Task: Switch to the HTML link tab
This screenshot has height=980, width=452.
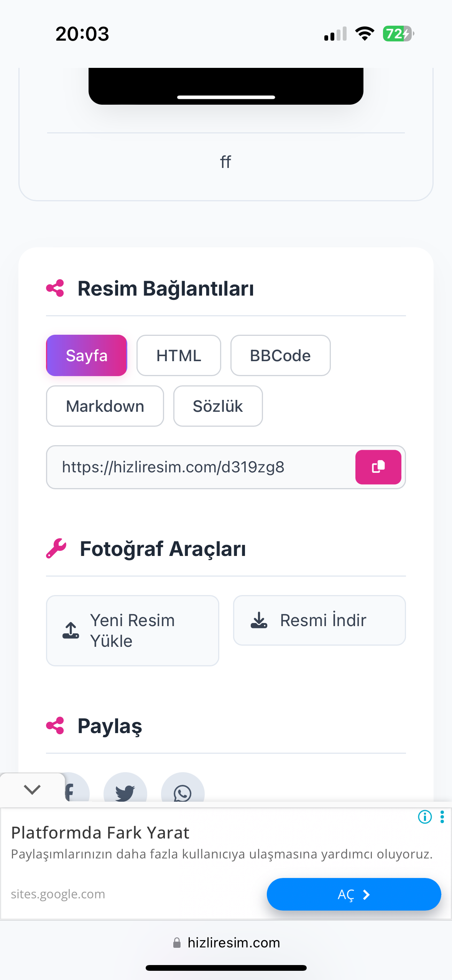Action: [x=179, y=355]
